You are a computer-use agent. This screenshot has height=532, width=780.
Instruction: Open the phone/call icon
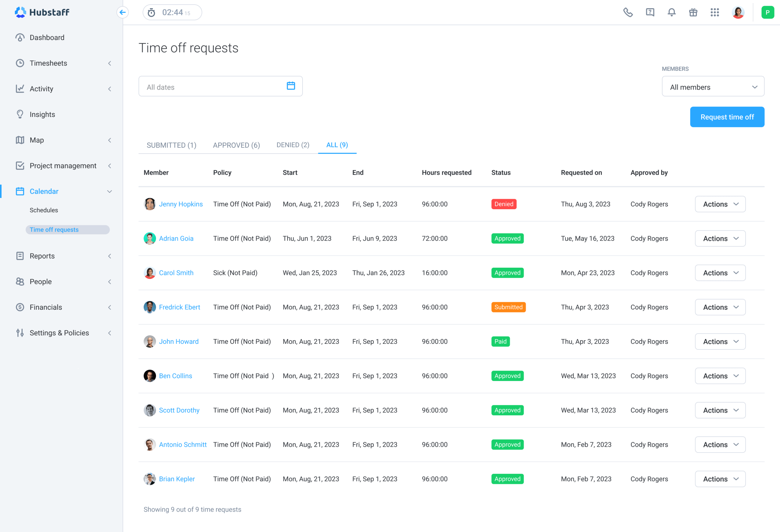pyautogui.click(x=628, y=12)
